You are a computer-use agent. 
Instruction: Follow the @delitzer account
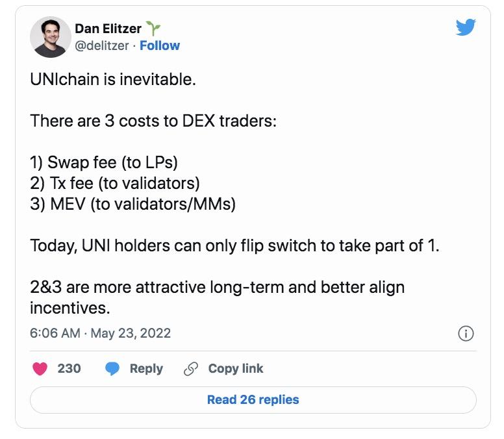point(160,45)
